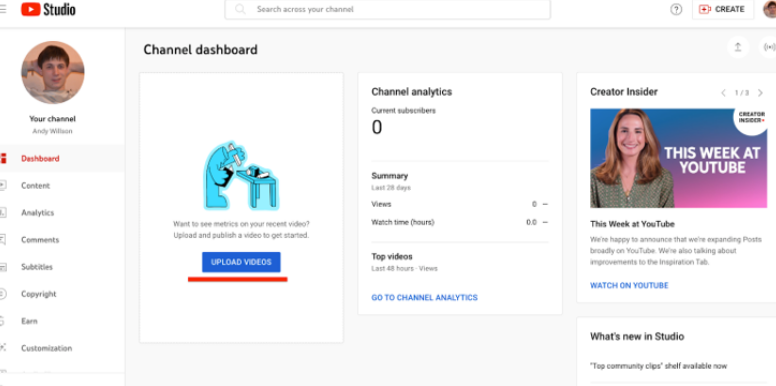Screen dimensions: 776x386
Task: Click 'Views' row in Summary
Action: click(x=460, y=204)
